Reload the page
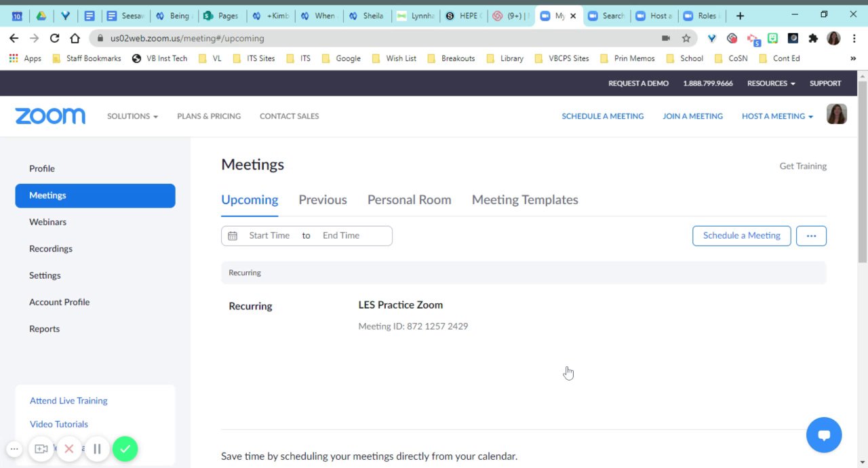 pyautogui.click(x=54, y=39)
